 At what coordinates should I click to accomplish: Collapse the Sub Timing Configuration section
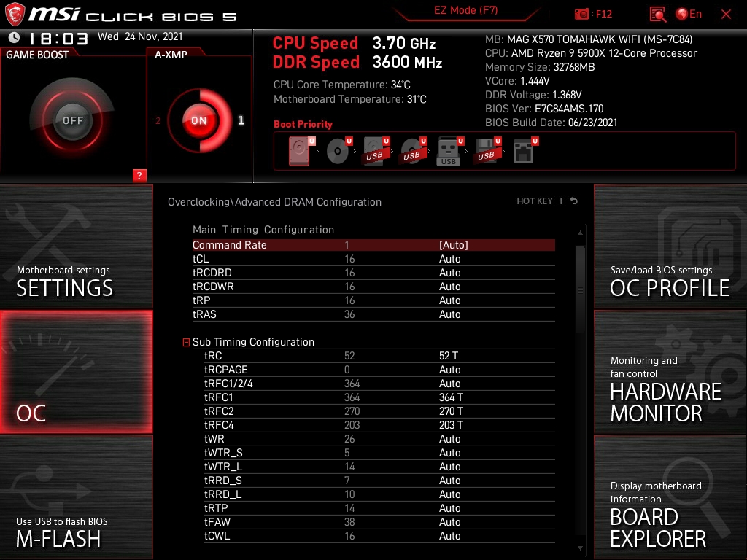[186, 343]
